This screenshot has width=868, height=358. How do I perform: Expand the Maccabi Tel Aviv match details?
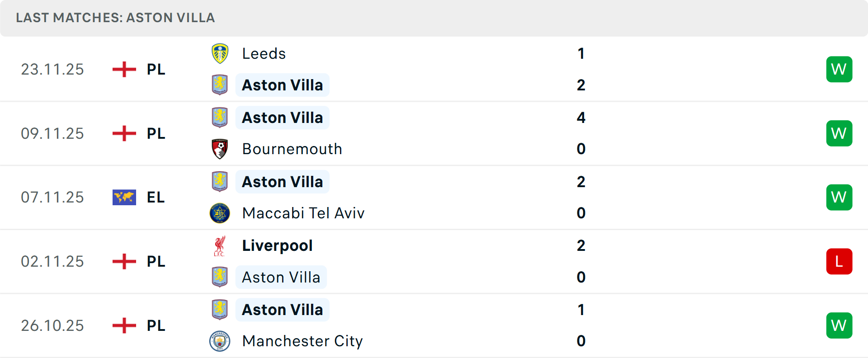[x=434, y=197]
